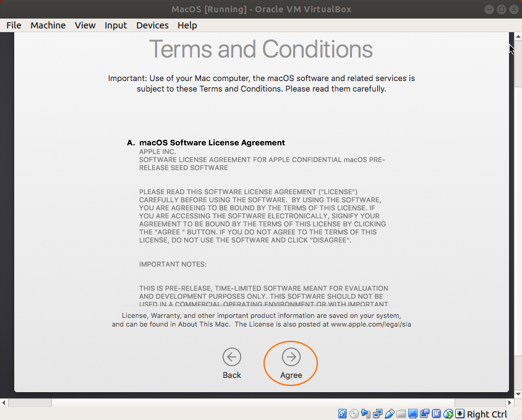This screenshot has width=522, height=420.
Task: Click the CPU virtualization status icon
Action: pyautogui.click(x=436, y=414)
